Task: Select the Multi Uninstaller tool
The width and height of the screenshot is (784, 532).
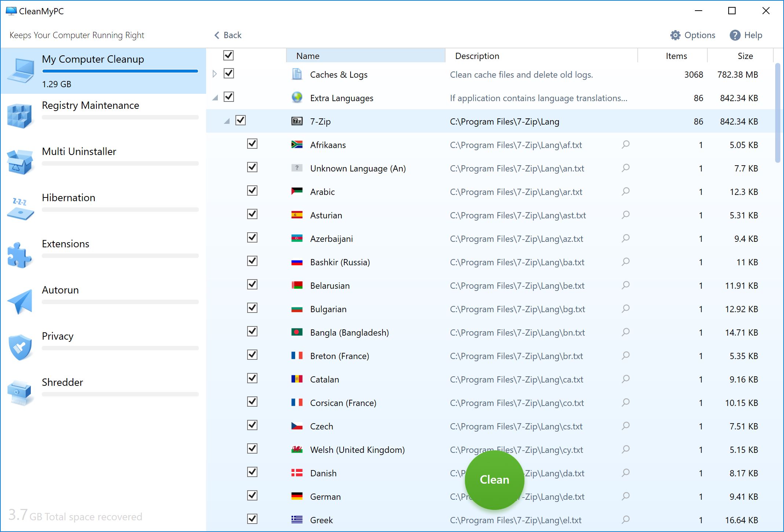Action: point(101,156)
